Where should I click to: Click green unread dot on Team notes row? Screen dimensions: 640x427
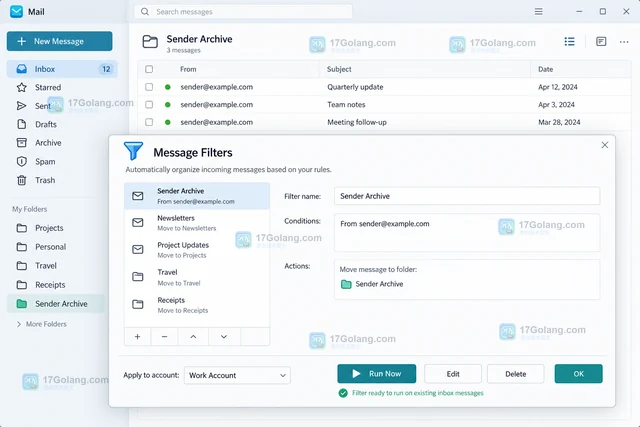point(167,105)
